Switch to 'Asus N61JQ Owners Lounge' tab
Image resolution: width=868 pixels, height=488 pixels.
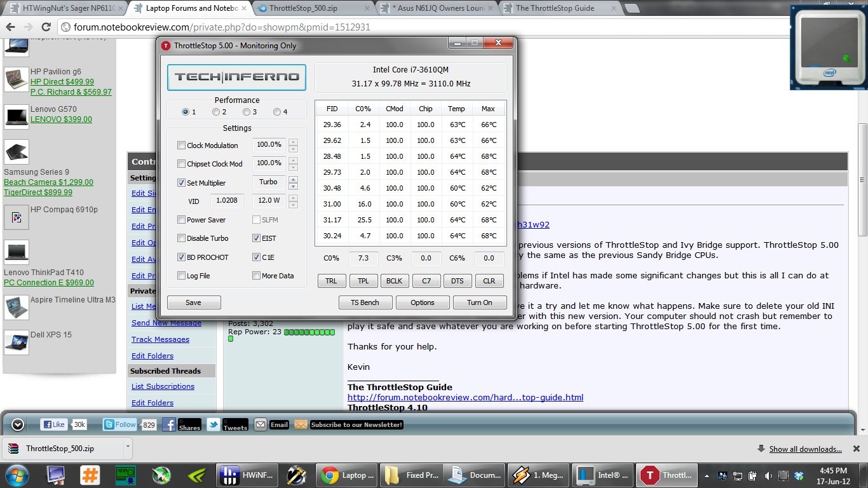point(436,8)
